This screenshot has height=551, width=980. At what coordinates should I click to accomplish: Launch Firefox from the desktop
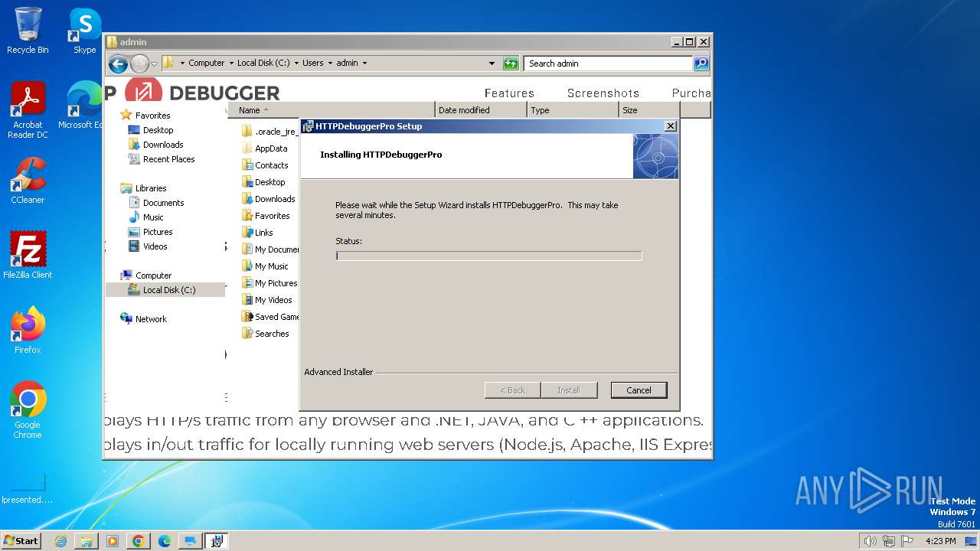click(28, 331)
